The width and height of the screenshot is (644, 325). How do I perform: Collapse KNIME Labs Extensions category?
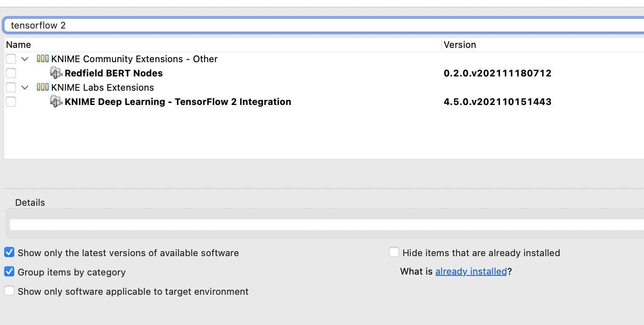25,88
